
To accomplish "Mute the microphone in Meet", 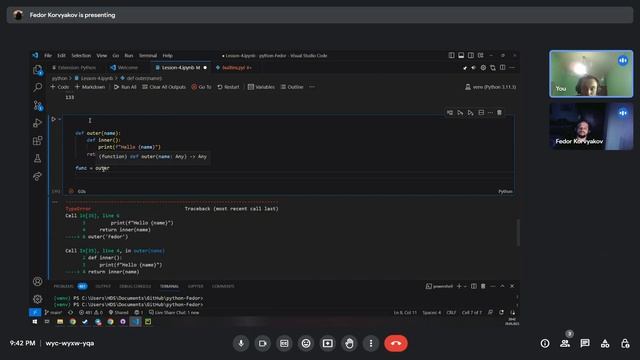I will [x=241, y=343].
